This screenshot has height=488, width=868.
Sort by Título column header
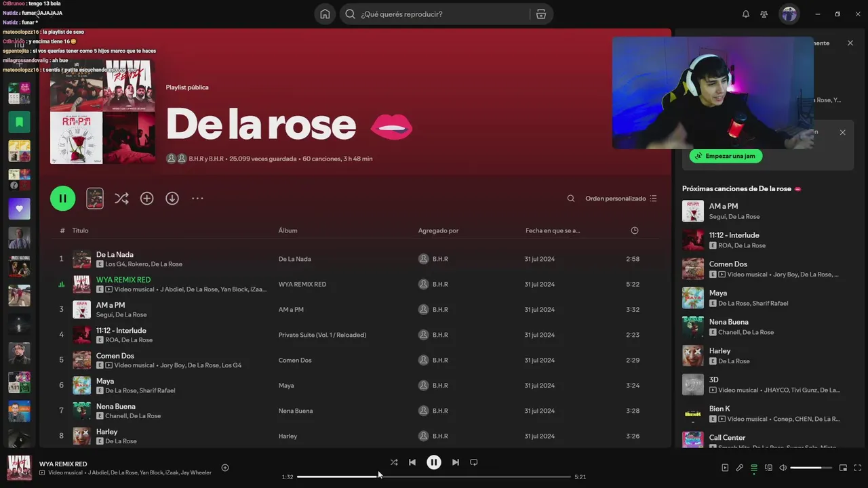[80, 230]
